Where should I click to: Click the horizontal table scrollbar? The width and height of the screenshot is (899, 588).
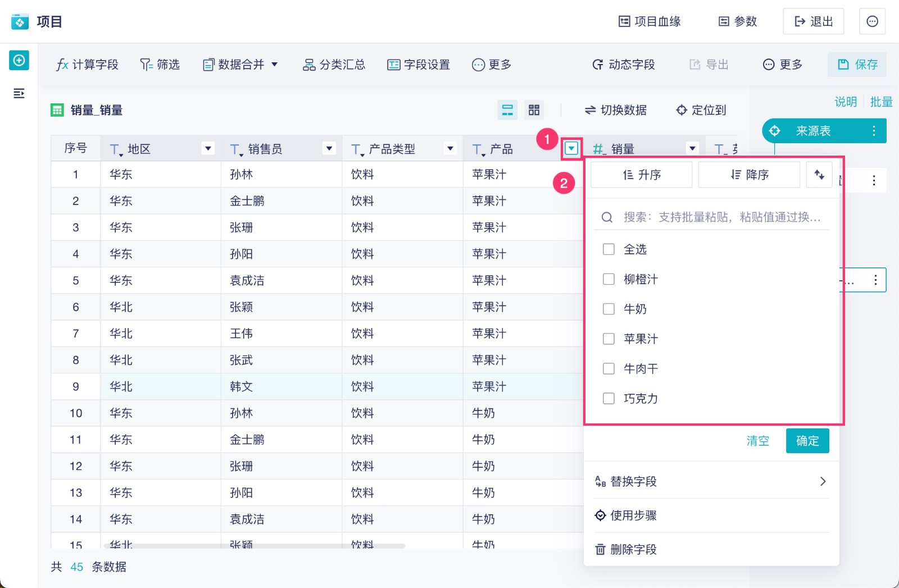point(255,545)
